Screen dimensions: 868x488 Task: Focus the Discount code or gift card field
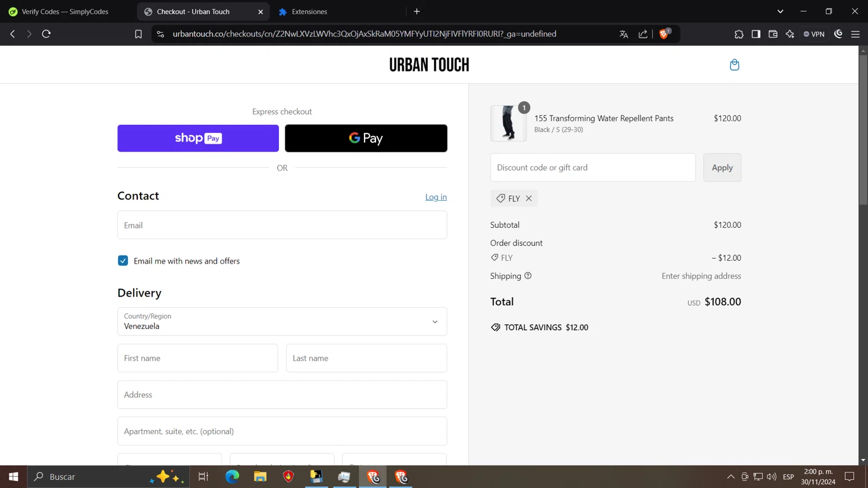(x=593, y=168)
